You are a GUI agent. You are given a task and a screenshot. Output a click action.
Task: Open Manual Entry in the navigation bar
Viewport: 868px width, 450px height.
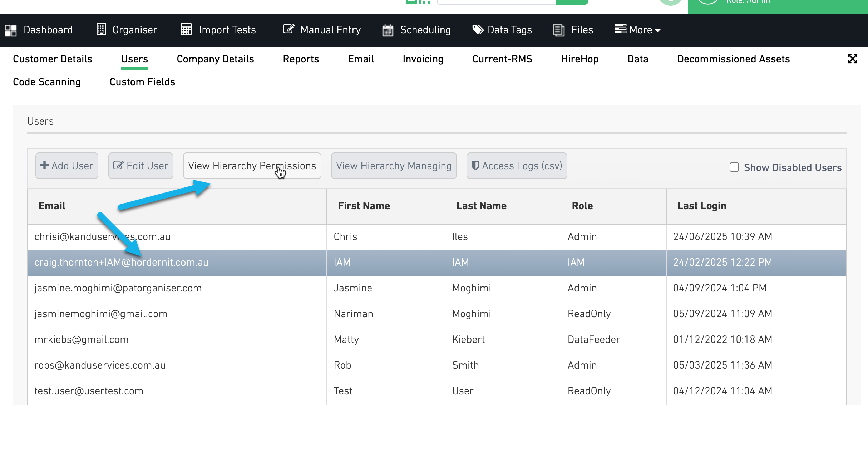click(331, 30)
